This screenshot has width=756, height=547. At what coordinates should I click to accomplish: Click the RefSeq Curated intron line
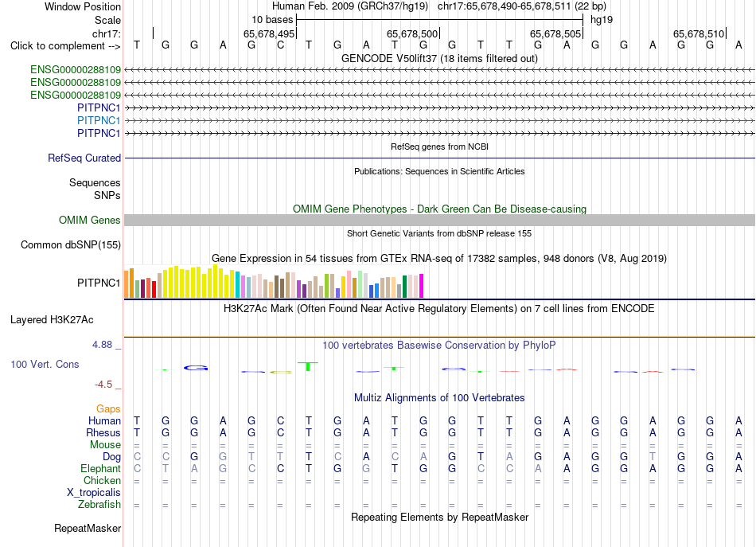coord(439,158)
